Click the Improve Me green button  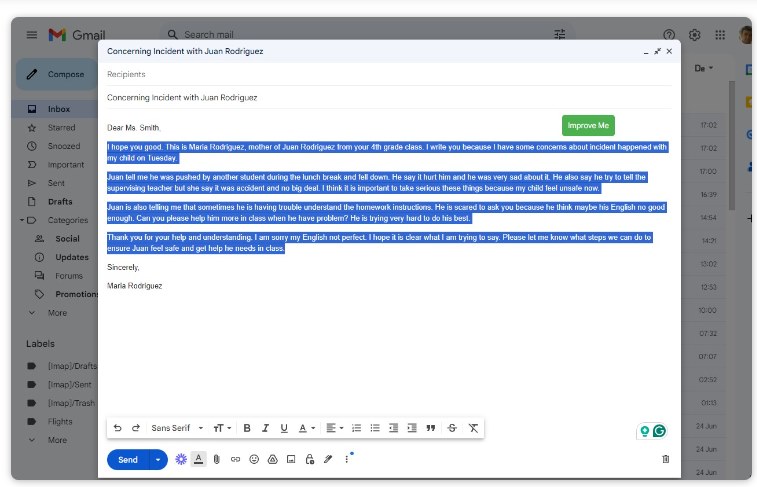[588, 125]
